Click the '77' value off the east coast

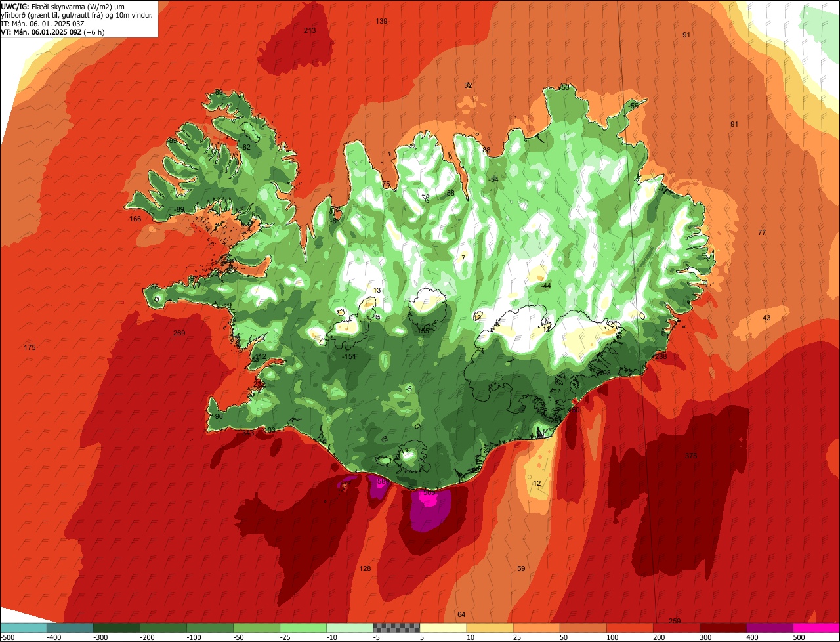762,232
